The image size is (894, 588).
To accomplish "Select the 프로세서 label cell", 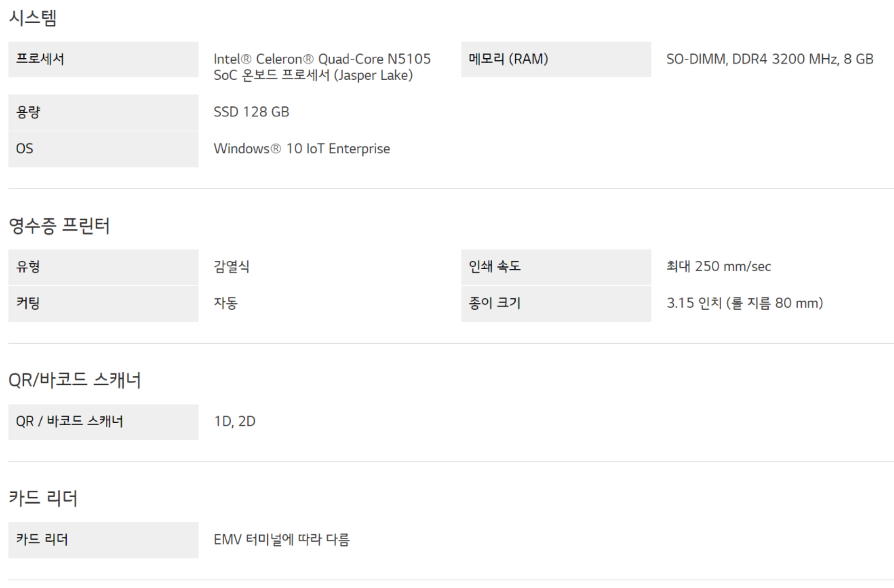I will click(x=103, y=59).
